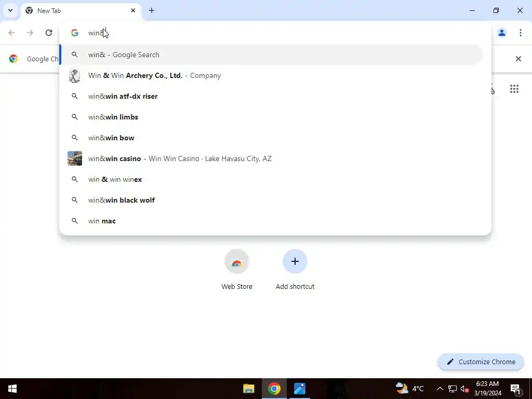Select the New Tab tab
This screenshot has width=532, height=399.
(81, 11)
